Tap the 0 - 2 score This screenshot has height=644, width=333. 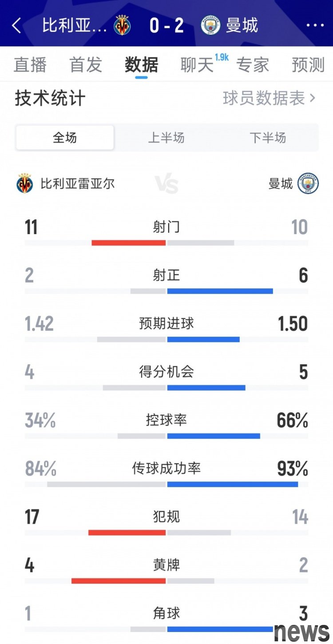(x=166, y=25)
